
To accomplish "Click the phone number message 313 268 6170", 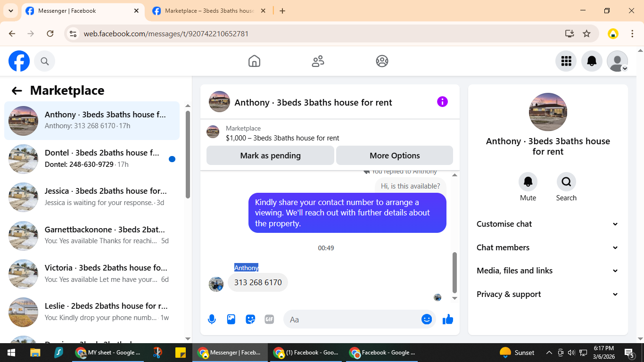I will pyautogui.click(x=258, y=282).
